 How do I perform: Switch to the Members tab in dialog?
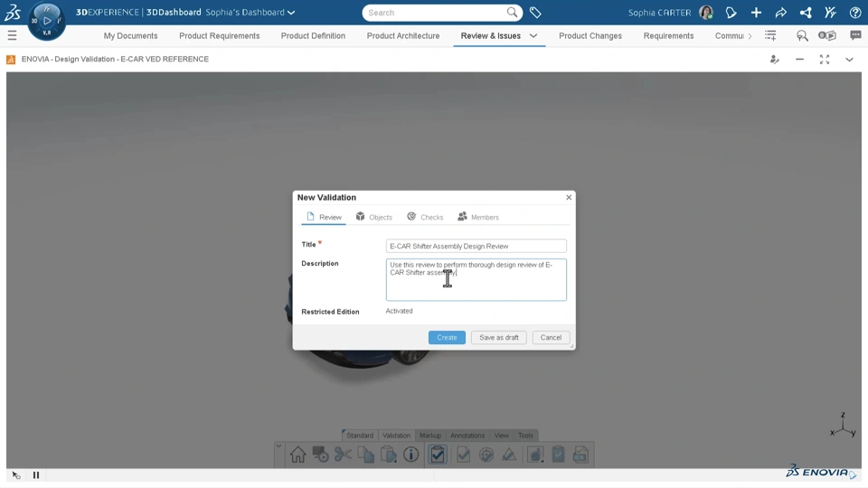click(478, 217)
